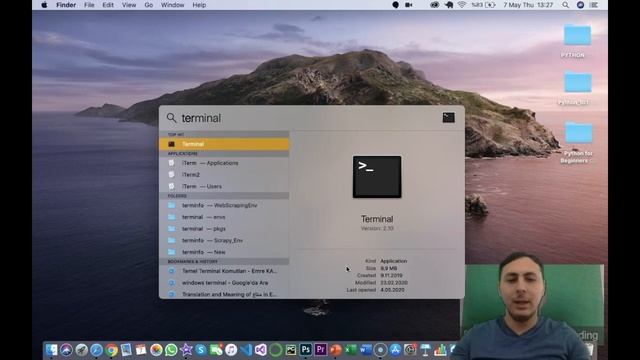640x360 pixels.
Task: Open Numbers from the Dock
Action: click(x=440, y=350)
